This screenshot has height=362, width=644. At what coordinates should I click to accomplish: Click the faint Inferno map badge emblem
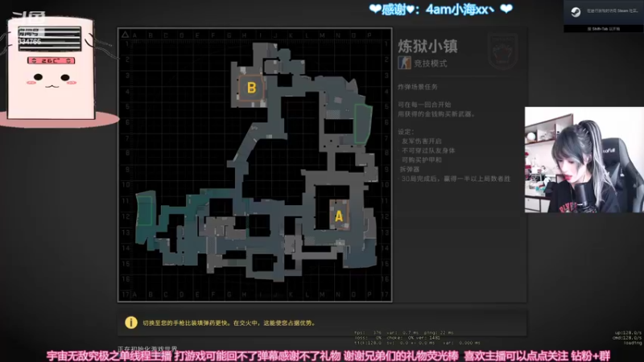coord(502,51)
